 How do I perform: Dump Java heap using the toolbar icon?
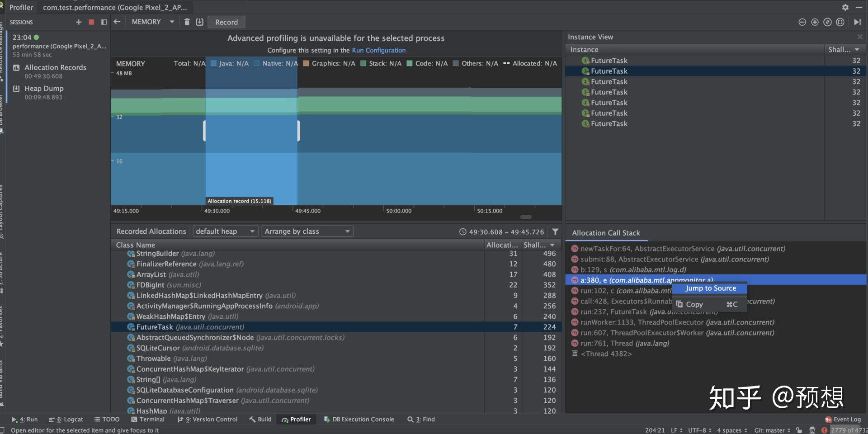pyautogui.click(x=199, y=22)
